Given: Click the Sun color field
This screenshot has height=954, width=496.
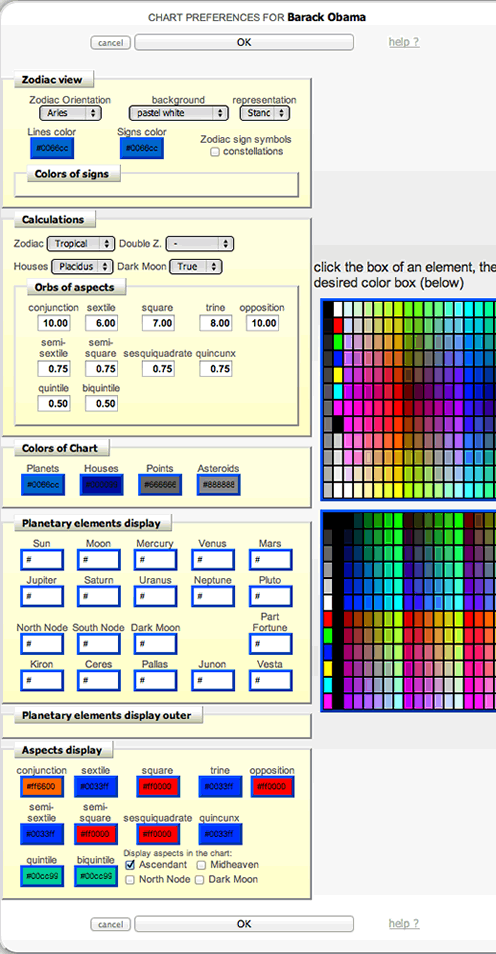Looking at the screenshot, I should [x=41, y=560].
